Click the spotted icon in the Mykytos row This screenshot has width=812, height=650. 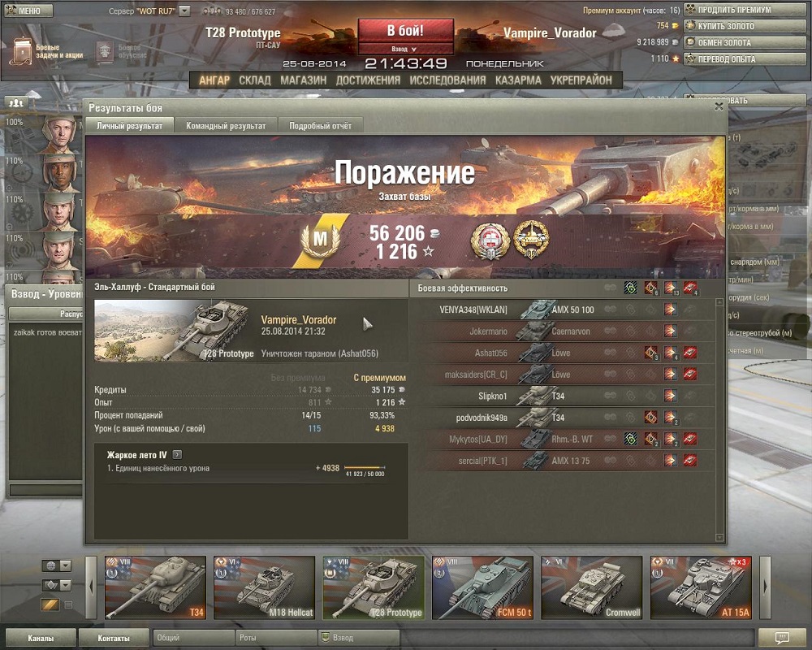pyautogui.click(x=630, y=439)
